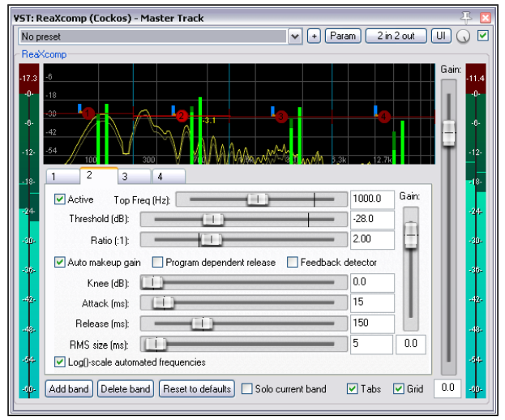This screenshot has height=420, width=505.
Task: Click the band Gain vertical slider handle
Action: tap(411, 235)
